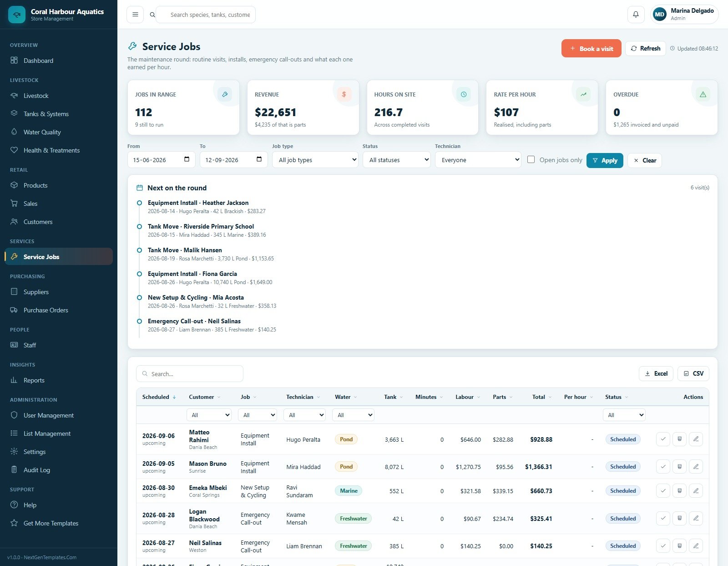Image resolution: width=728 pixels, height=566 pixels.
Task: Open the Job type dropdown
Action: click(315, 160)
